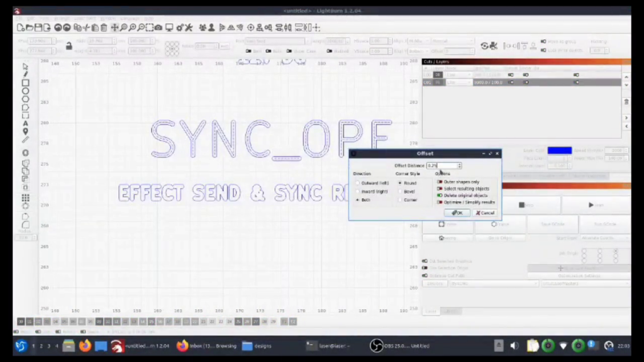Open mode dropdown for layer C01
Screen dimensions: 644x362
coord(458,82)
